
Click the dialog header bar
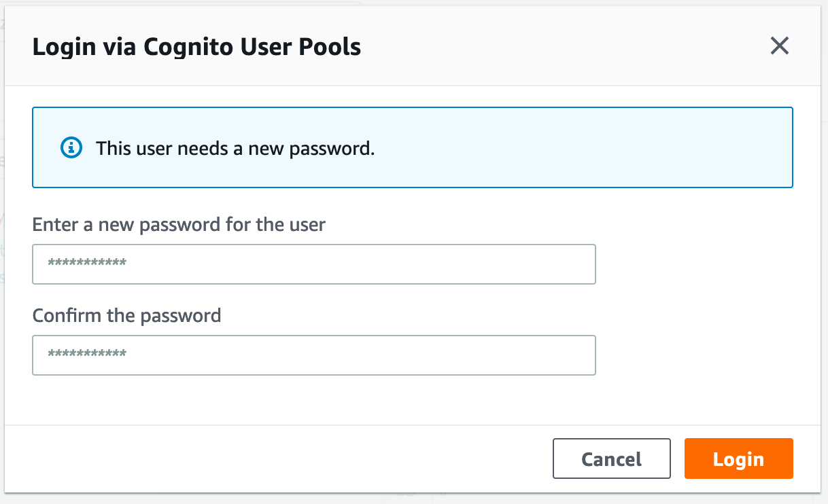(x=413, y=46)
